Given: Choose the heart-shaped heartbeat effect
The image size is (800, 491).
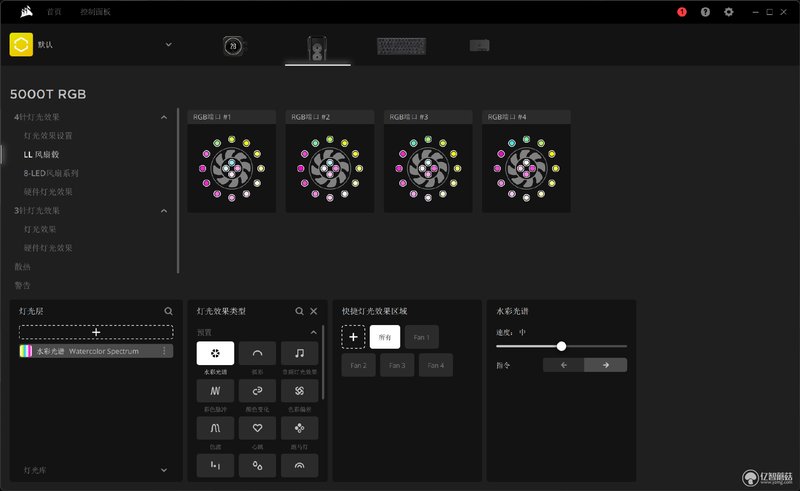Looking at the screenshot, I should point(258,428).
